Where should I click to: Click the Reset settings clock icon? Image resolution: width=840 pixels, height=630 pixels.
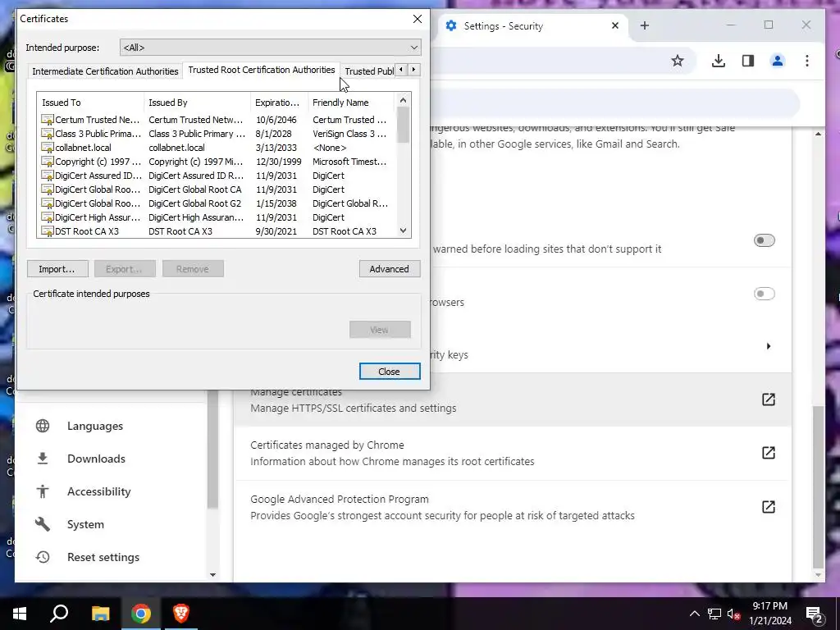point(43,557)
